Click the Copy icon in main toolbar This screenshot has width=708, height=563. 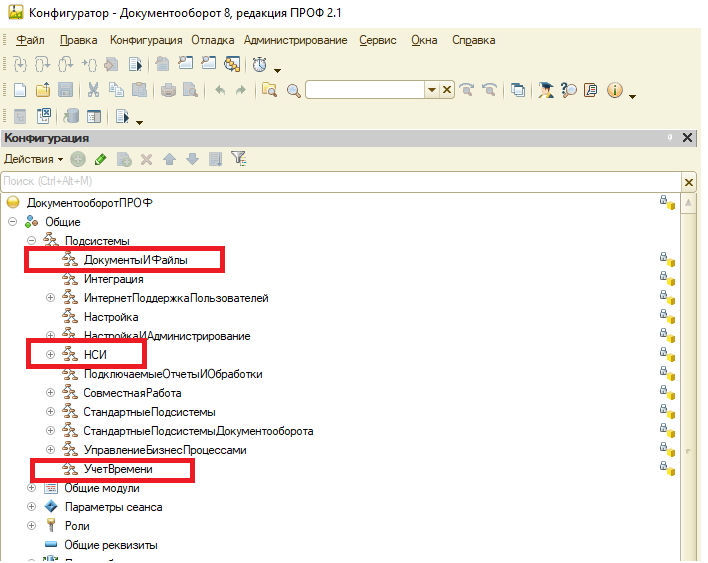tap(116, 90)
